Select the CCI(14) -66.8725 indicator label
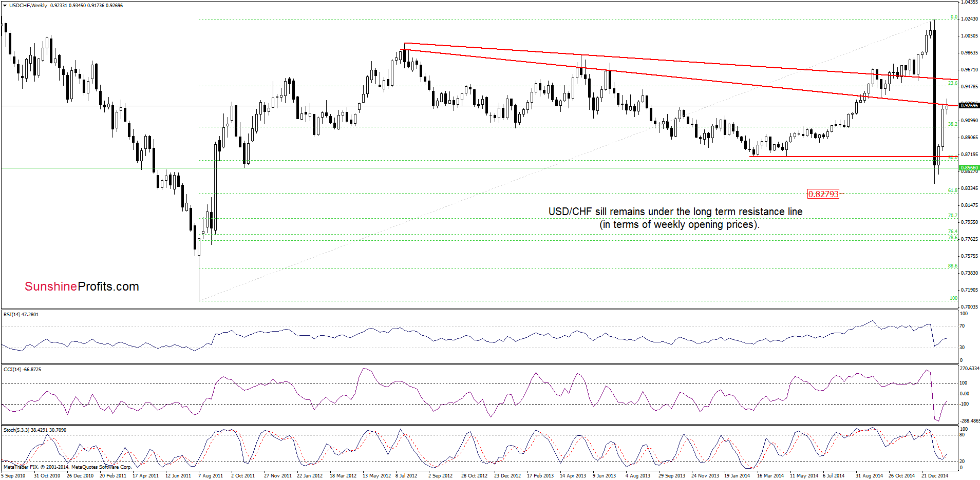Screen dimensions: 980x480 click(22, 369)
